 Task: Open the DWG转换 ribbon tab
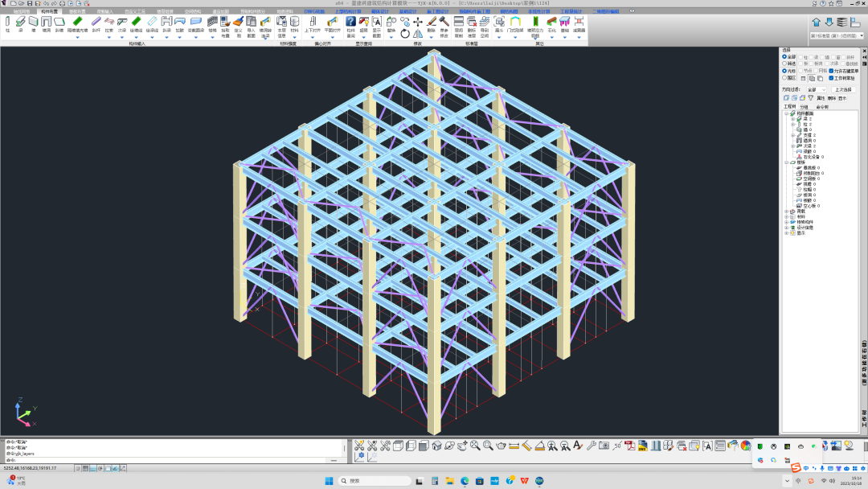coord(314,11)
